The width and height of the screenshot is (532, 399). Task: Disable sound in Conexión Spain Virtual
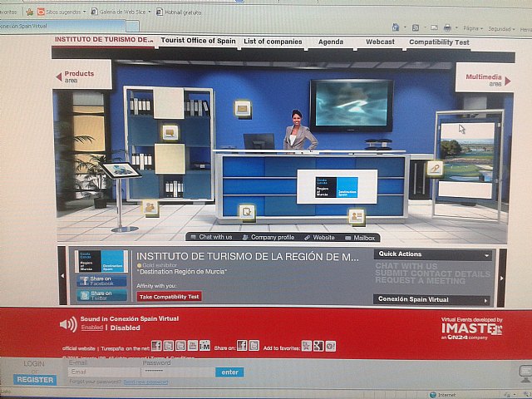(127, 328)
